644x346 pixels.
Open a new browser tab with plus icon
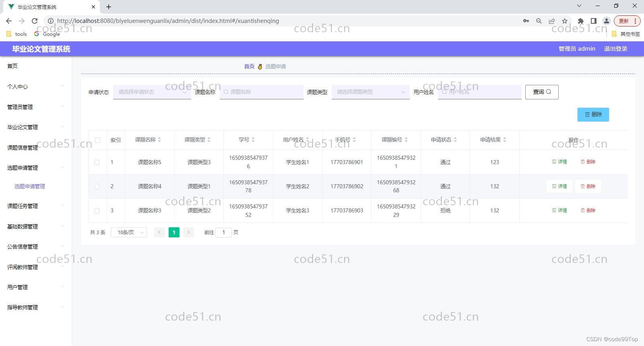click(x=109, y=7)
